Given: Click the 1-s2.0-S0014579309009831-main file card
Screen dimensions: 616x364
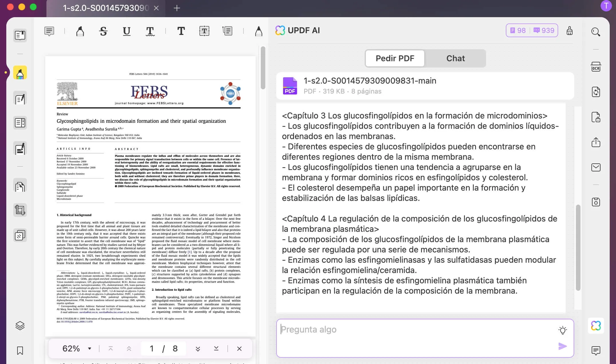Looking at the screenshot, I should [425, 86].
